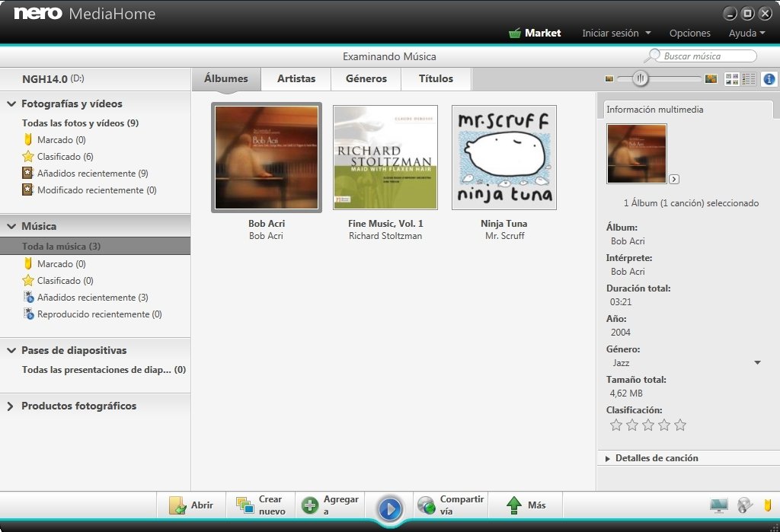Screen dimensions: 780x532
Task: Click the Clasificado star icon under Fotografías
Action: tap(28, 157)
